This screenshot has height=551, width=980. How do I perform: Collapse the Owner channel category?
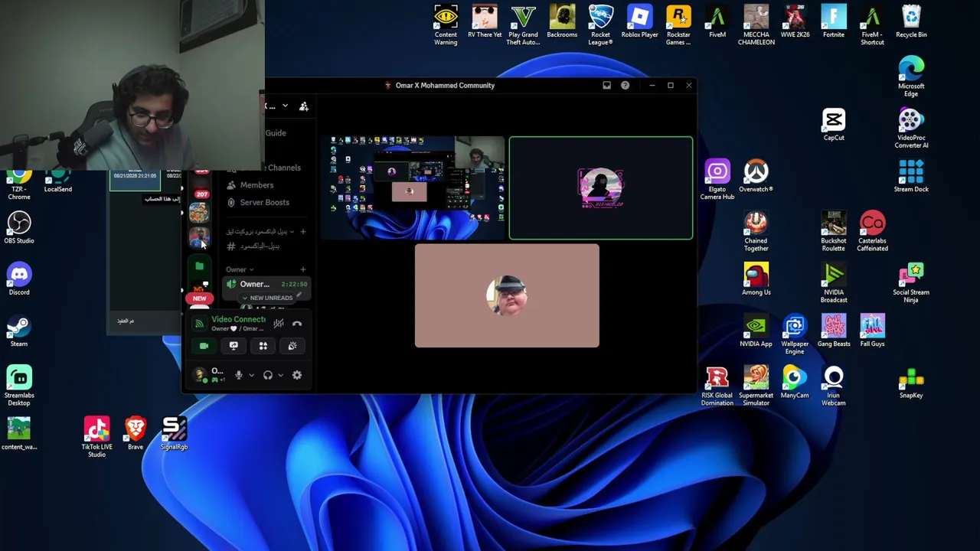click(239, 269)
